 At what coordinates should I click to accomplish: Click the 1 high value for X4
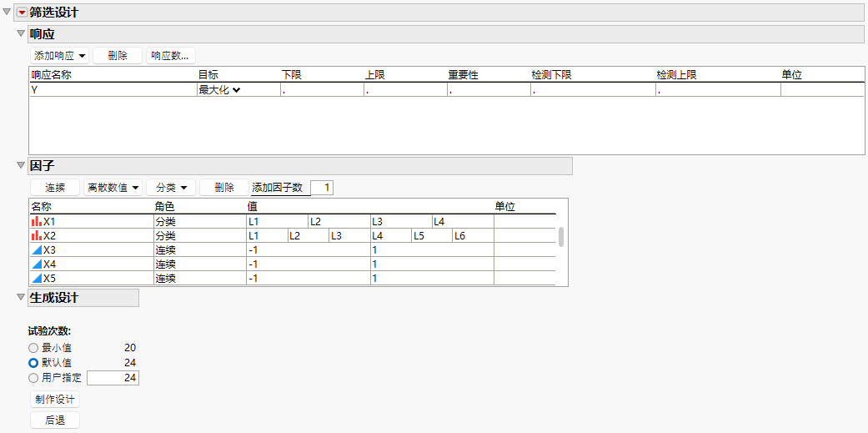tap(433, 264)
